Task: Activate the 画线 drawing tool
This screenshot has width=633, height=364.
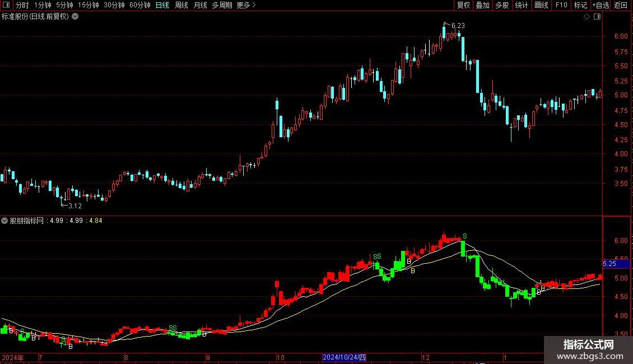Action: pos(541,5)
